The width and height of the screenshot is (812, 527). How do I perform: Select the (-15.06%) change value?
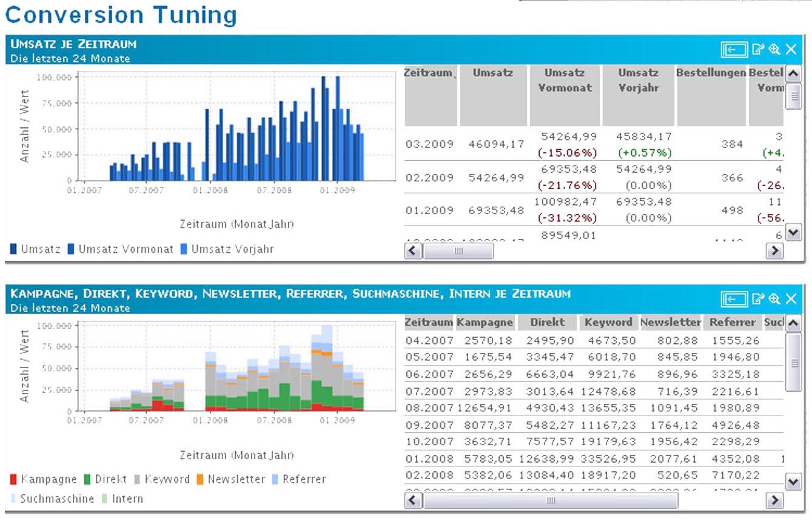[x=567, y=153]
